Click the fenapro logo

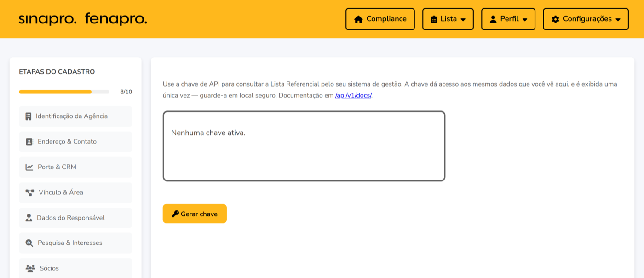point(116,19)
